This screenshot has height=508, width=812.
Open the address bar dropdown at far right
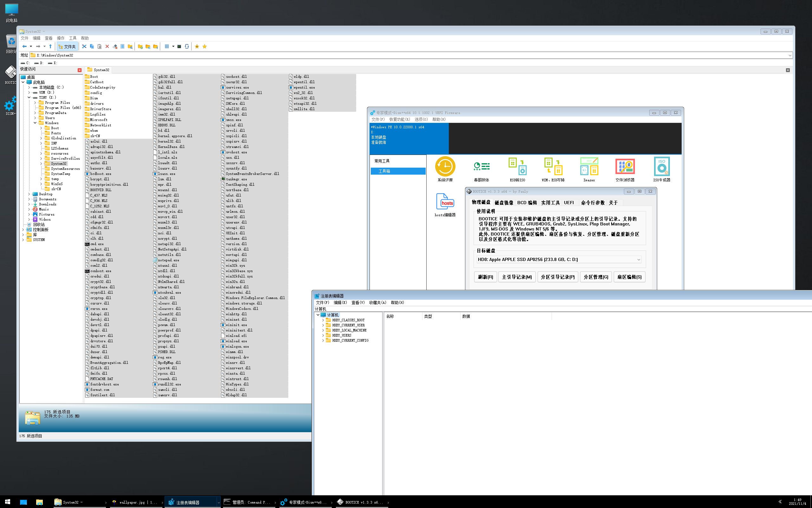click(790, 55)
